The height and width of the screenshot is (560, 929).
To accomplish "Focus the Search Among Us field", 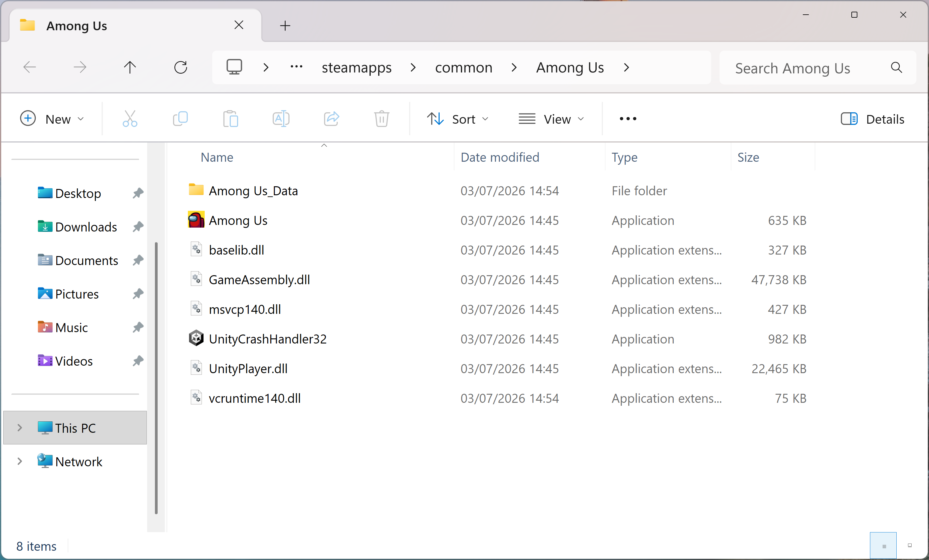I will click(818, 68).
